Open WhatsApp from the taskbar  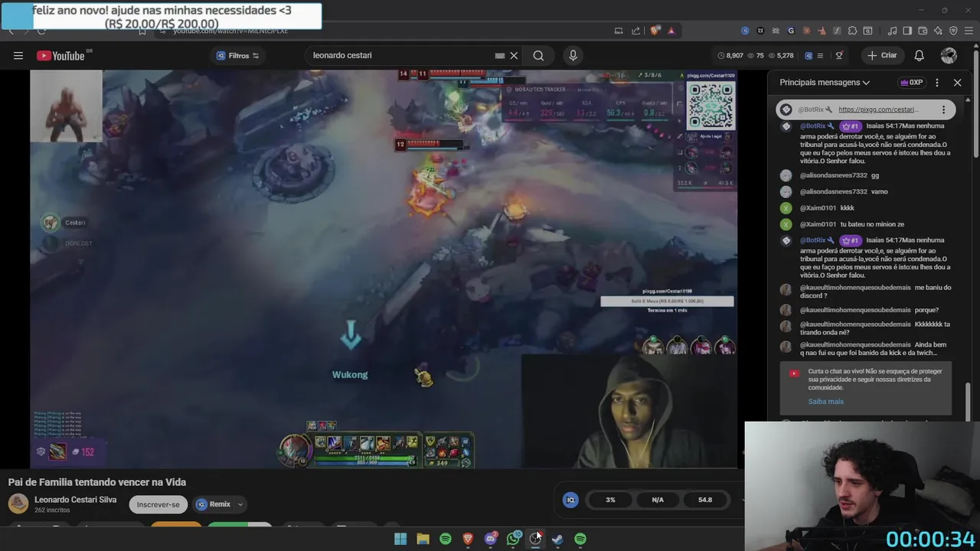[x=514, y=539]
